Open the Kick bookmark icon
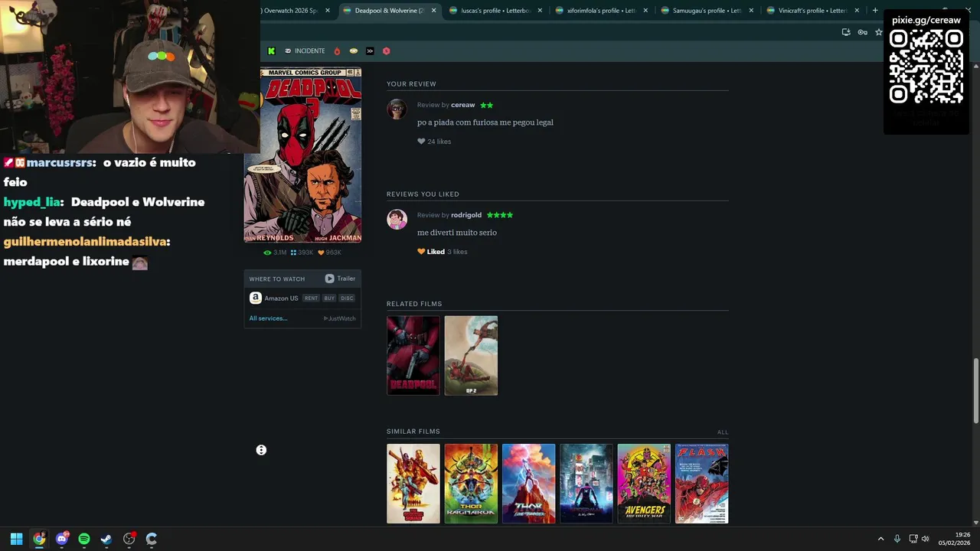980x551 pixels. pyautogui.click(x=271, y=51)
